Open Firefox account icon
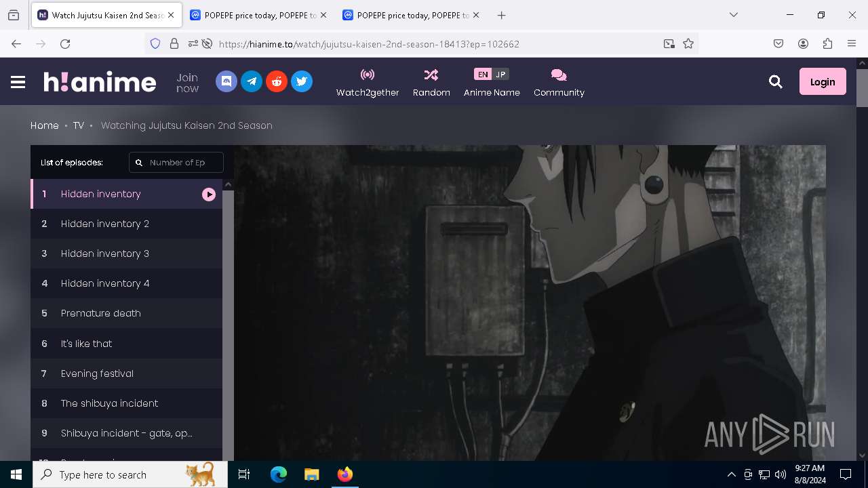The width and height of the screenshot is (868, 488). (x=803, y=43)
